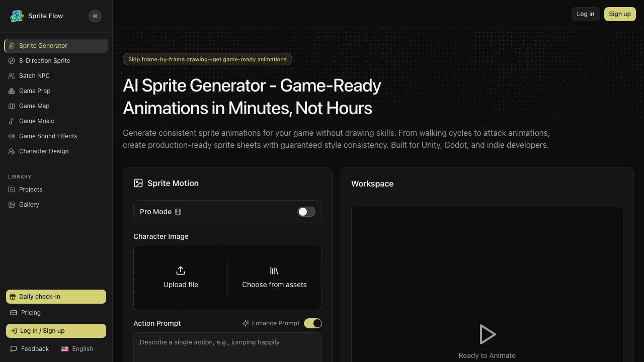Click the US flag language icon
644x362 pixels.
[65, 349]
